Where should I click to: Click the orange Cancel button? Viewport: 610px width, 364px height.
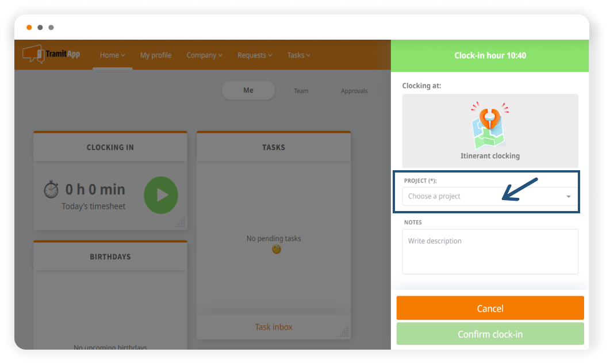coord(490,308)
